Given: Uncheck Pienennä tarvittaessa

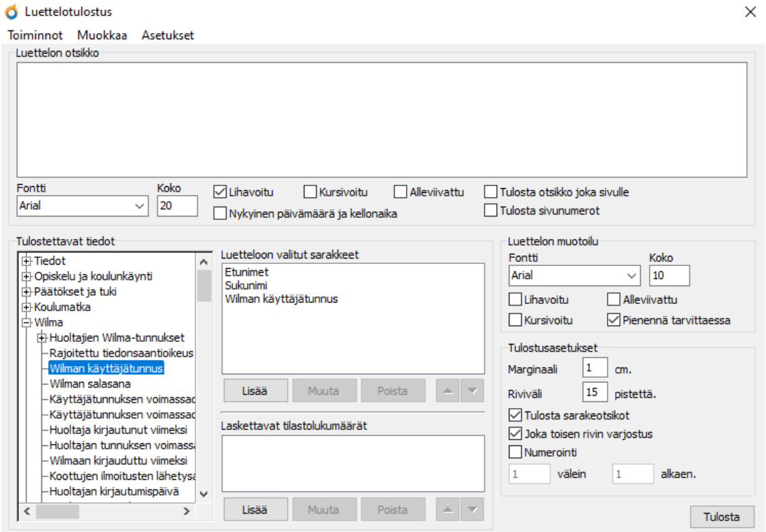Looking at the screenshot, I should coord(614,320).
